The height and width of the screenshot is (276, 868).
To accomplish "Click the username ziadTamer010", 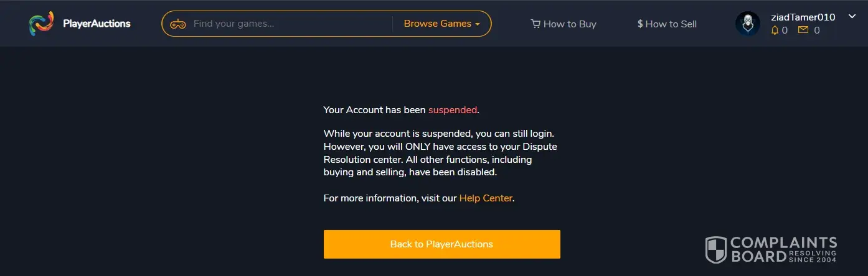I will (803, 17).
